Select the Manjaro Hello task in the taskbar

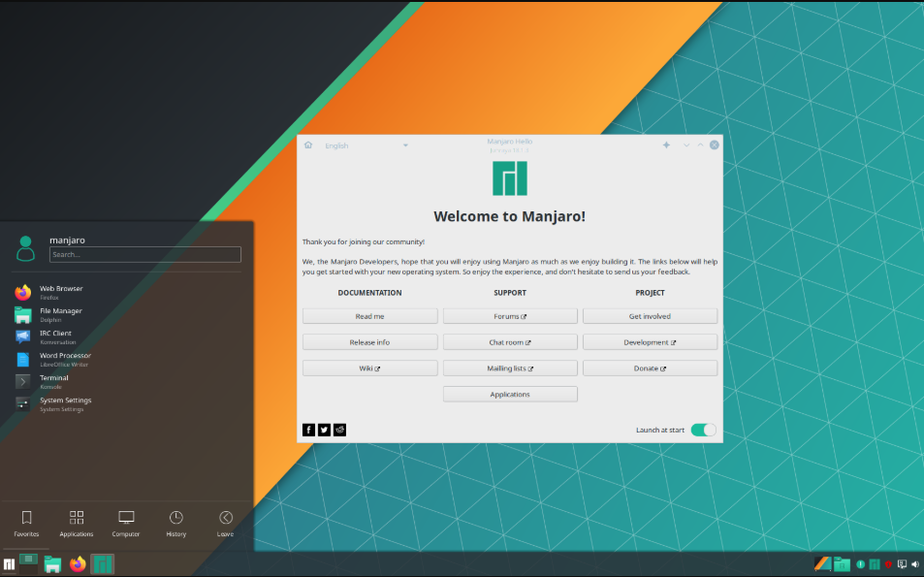point(103,564)
